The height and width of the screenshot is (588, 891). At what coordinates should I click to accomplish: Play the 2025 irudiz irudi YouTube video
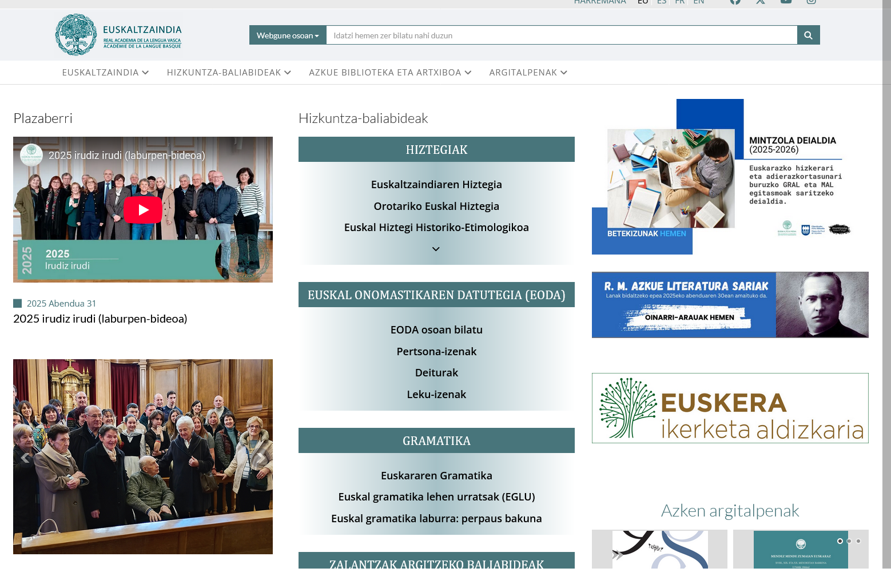tap(143, 210)
